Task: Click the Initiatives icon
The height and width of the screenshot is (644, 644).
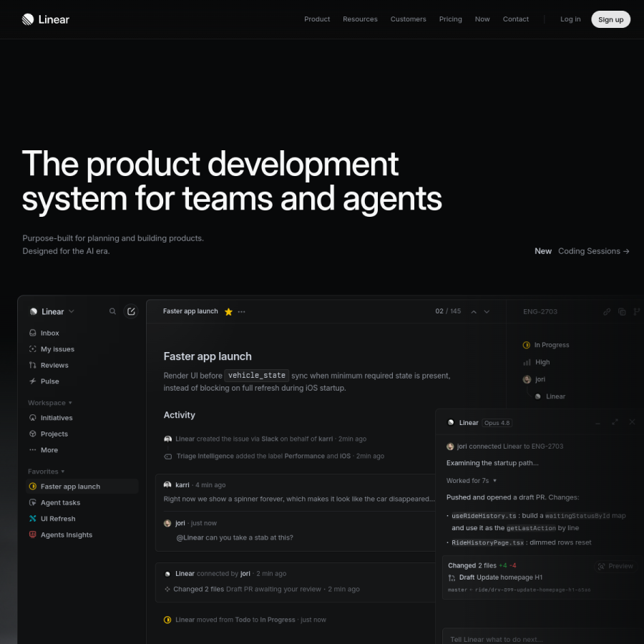Action: [x=32, y=417]
